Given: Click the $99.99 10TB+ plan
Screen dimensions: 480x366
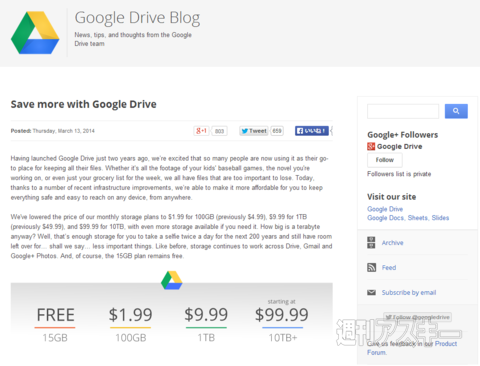Looking at the screenshot, I should click(x=282, y=321).
